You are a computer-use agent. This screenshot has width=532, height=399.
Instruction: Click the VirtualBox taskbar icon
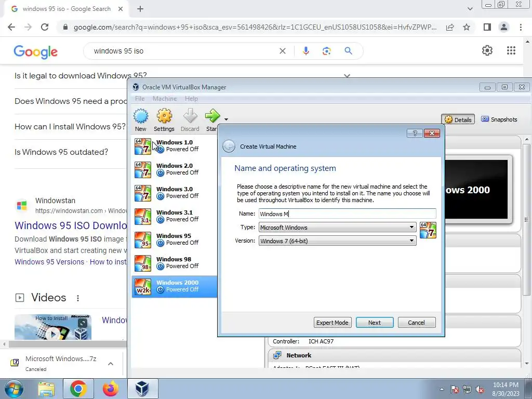[142, 389]
